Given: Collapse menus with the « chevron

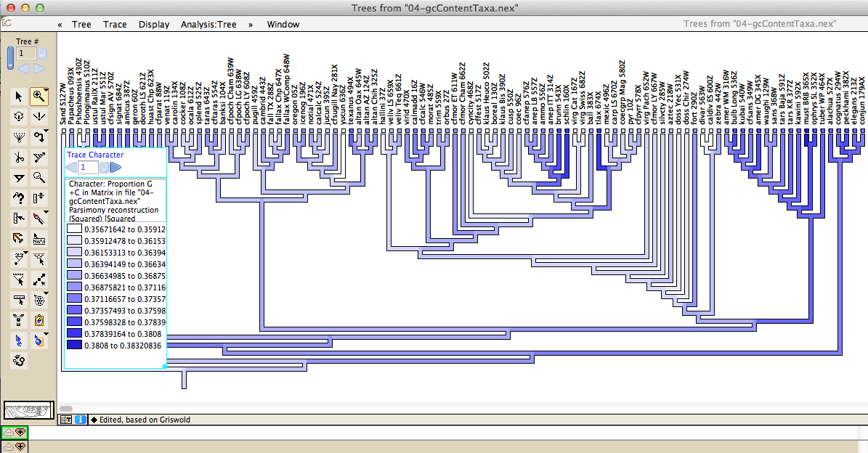Looking at the screenshot, I should tap(60, 24).
